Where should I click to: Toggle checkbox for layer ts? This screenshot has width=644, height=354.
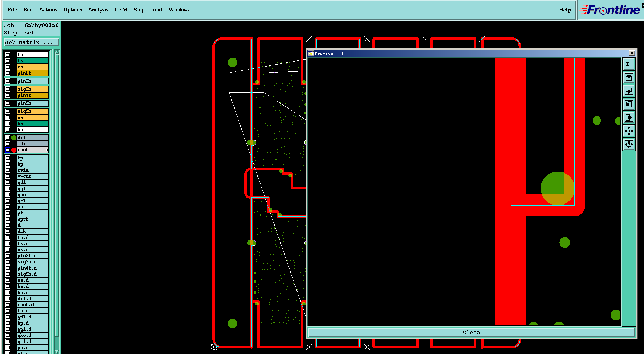pos(8,61)
